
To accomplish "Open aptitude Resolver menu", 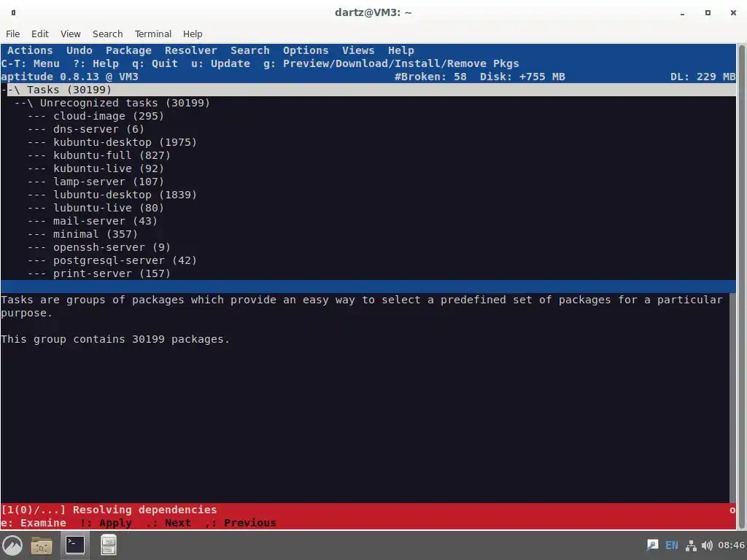I will pos(191,50).
